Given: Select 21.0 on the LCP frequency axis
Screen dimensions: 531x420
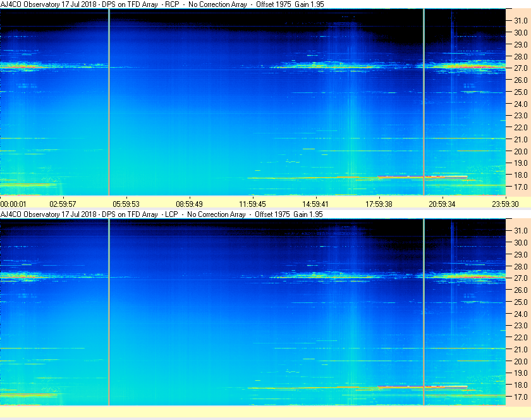Looking at the screenshot, I should coord(521,349).
